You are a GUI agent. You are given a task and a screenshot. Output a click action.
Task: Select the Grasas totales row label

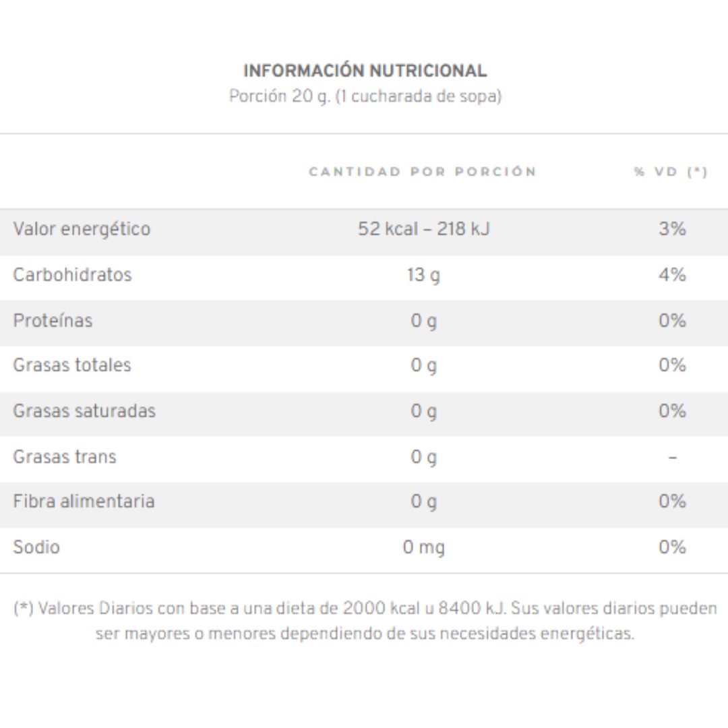click(x=72, y=365)
